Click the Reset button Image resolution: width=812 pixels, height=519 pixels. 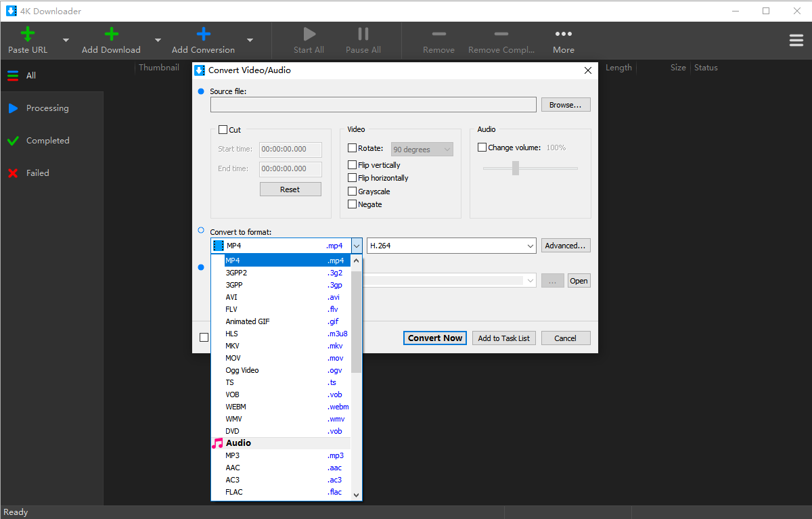[x=290, y=189]
